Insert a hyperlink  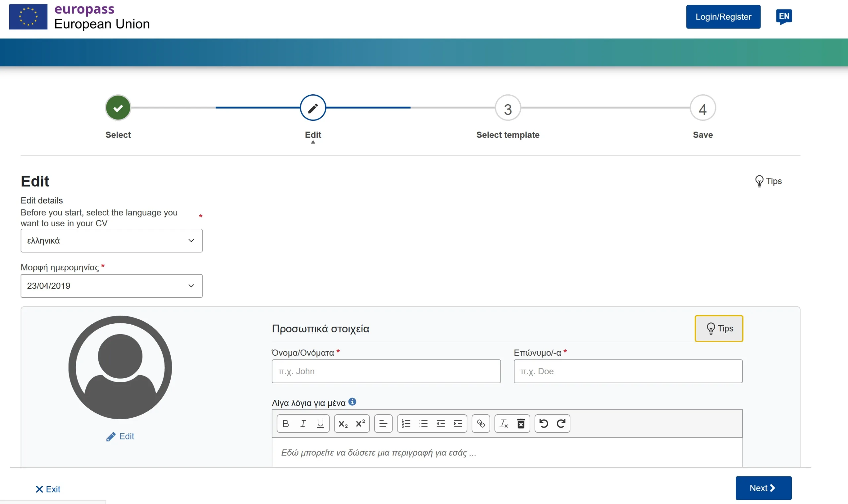pyautogui.click(x=481, y=424)
